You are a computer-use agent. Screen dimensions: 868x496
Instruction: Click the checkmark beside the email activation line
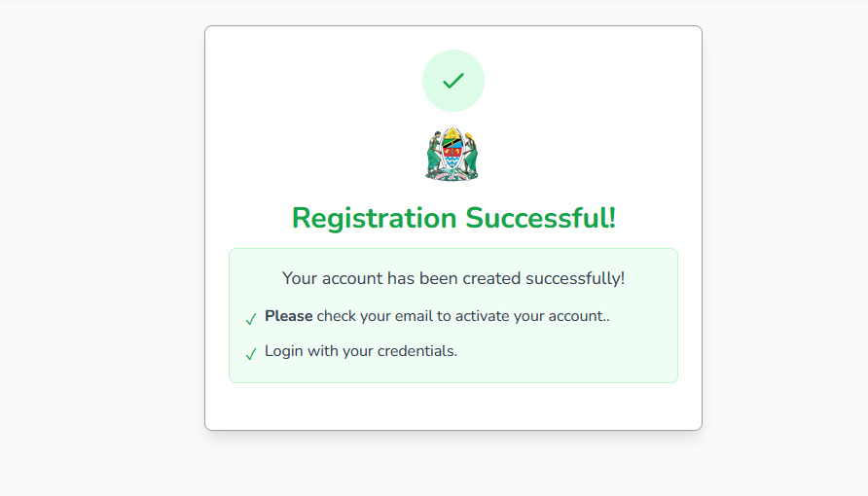coord(251,319)
